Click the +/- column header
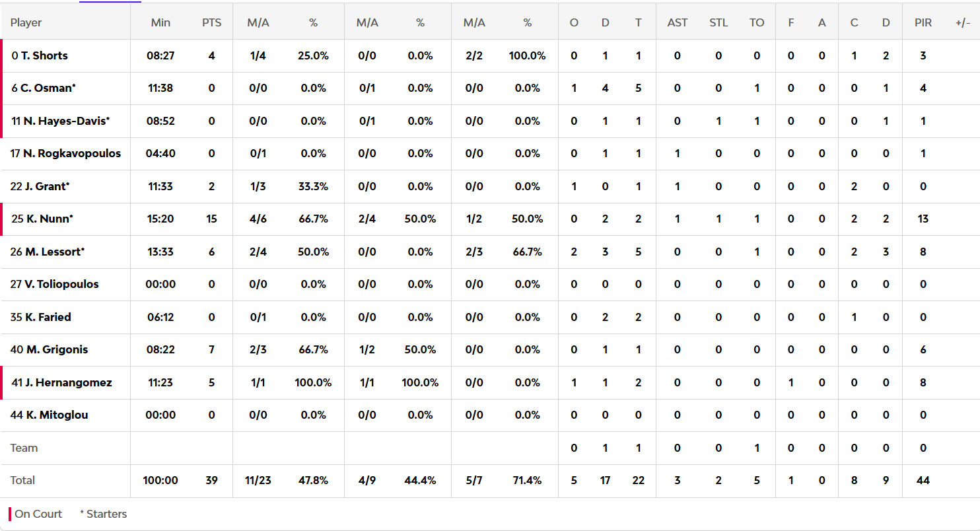Viewport: 980px width, 531px height. [962, 22]
